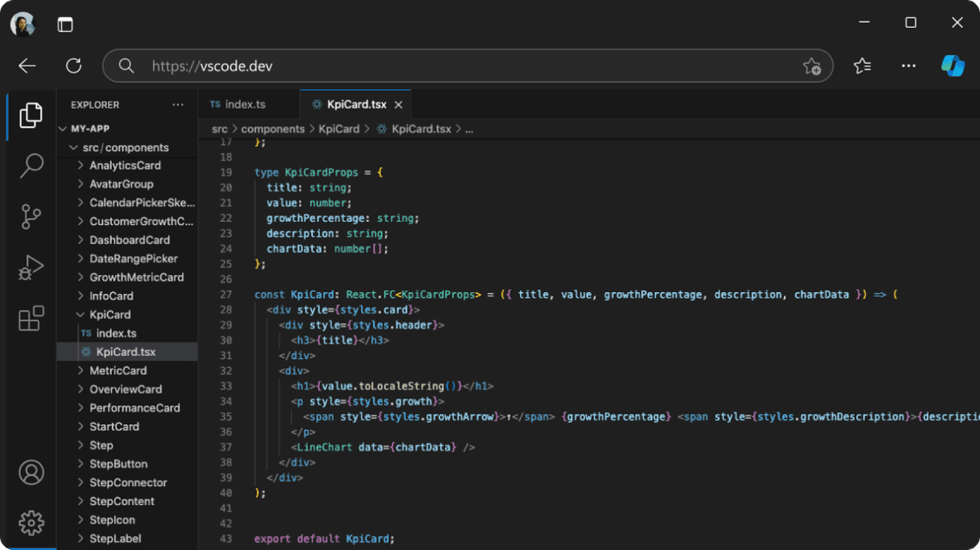Expand the StepButton folder
Screen dimensions: 980x550
(118, 464)
